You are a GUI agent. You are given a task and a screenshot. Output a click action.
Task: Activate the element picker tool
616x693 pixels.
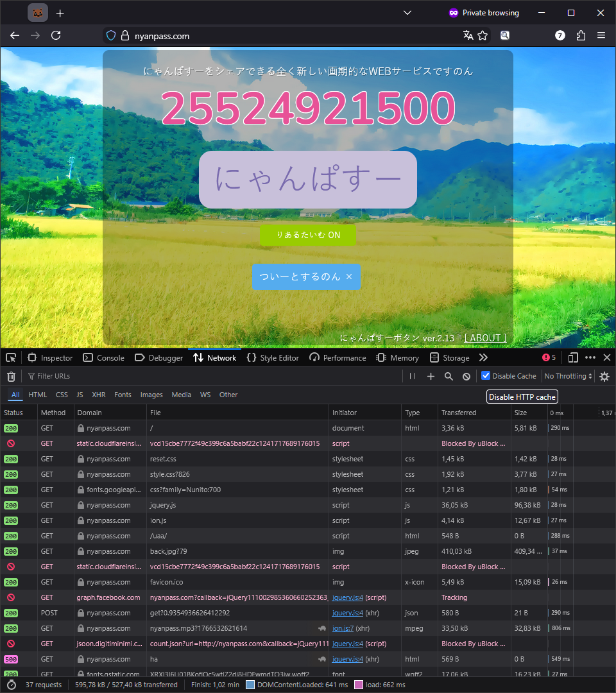(x=11, y=357)
